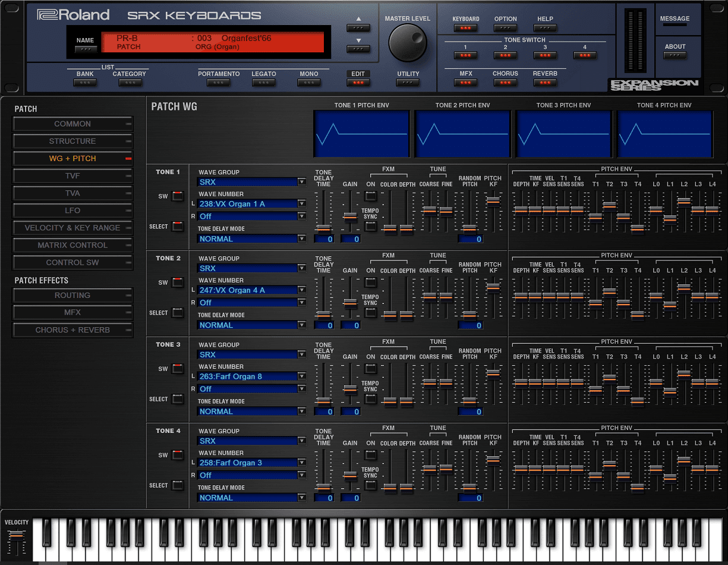This screenshot has width=728, height=565.
Task: Enable Tone 1 TEMPO SYNC button
Action: (x=371, y=226)
